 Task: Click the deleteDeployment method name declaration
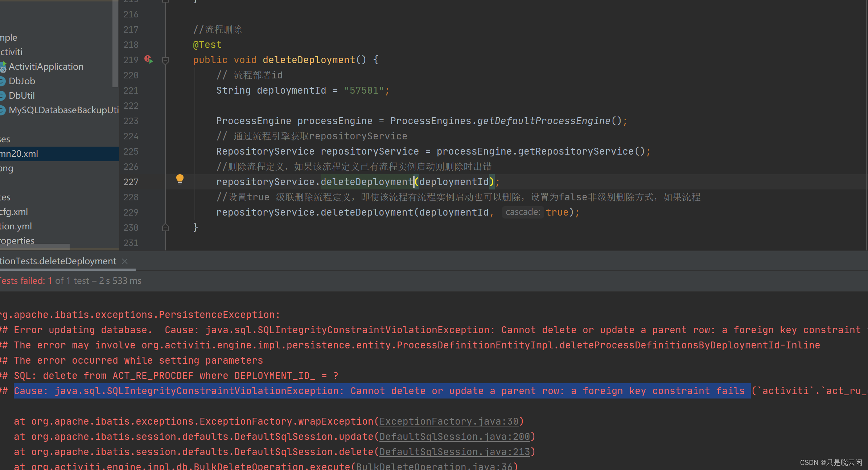click(309, 60)
